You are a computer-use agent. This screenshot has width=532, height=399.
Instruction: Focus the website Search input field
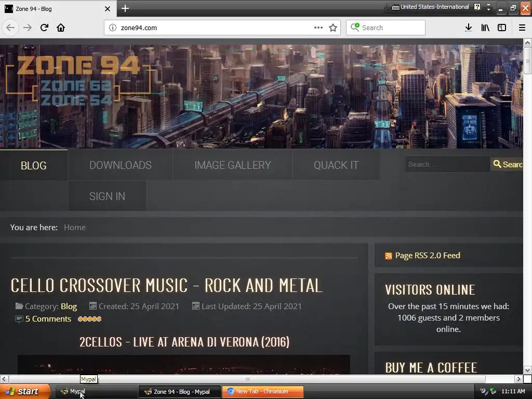(447, 164)
